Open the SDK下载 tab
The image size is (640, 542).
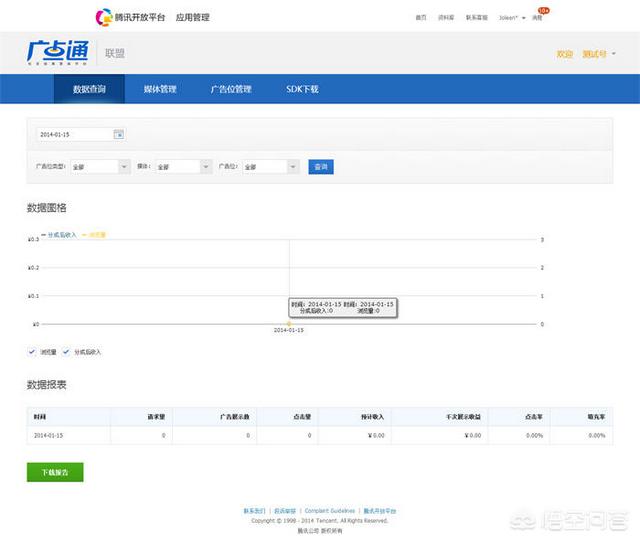pos(302,89)
